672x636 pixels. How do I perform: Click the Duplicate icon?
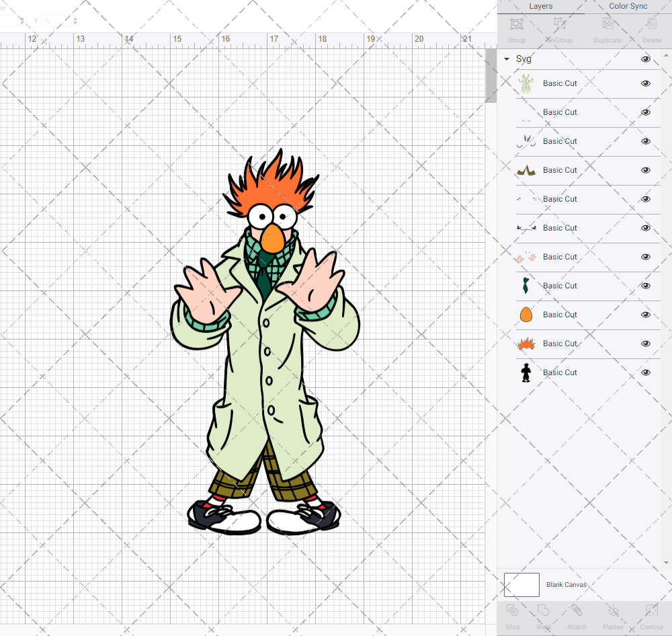point(607,24)
